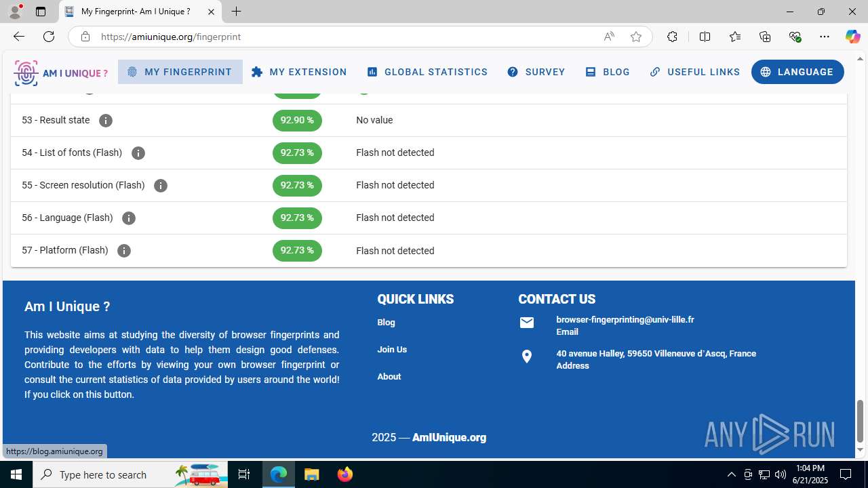Open Collections panel
868x488 pixels.
(x=765, y=37)
